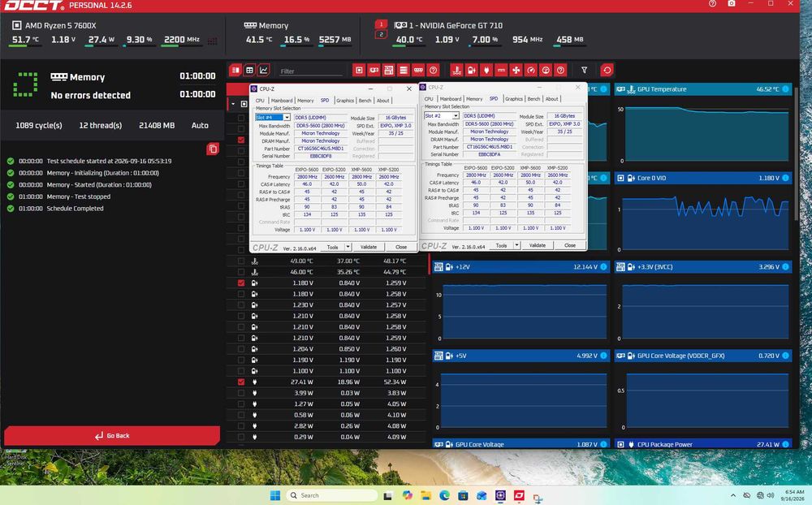Switch to the table-only view icon
This screenshot has height=505, width=812.
[x=249, y=70]
